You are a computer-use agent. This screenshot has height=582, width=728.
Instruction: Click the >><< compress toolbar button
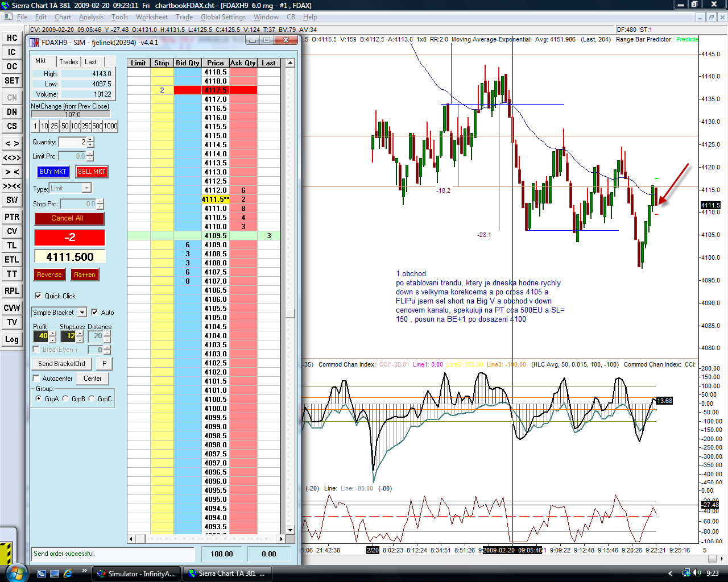[12, 186]
